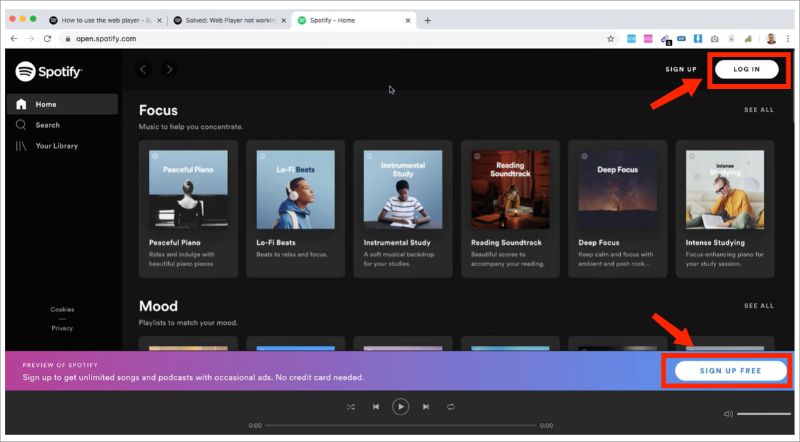Click the camera extension icon
The image size is (800, 442).
pyautogui.click(x=715, y=39)
